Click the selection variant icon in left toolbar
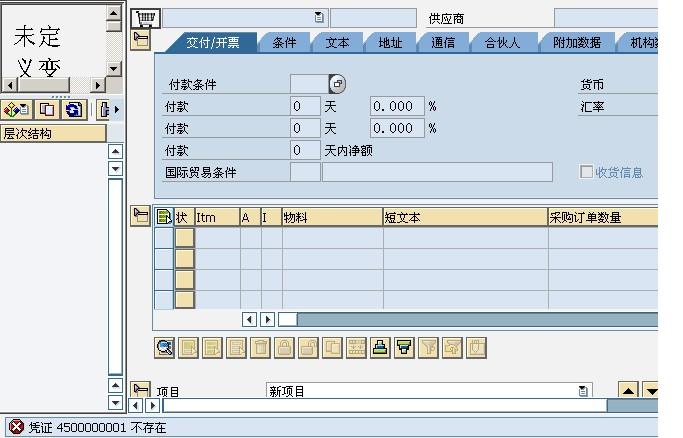Image resolution: width=683 pixels, height=438 pixels. pos(17,109)
